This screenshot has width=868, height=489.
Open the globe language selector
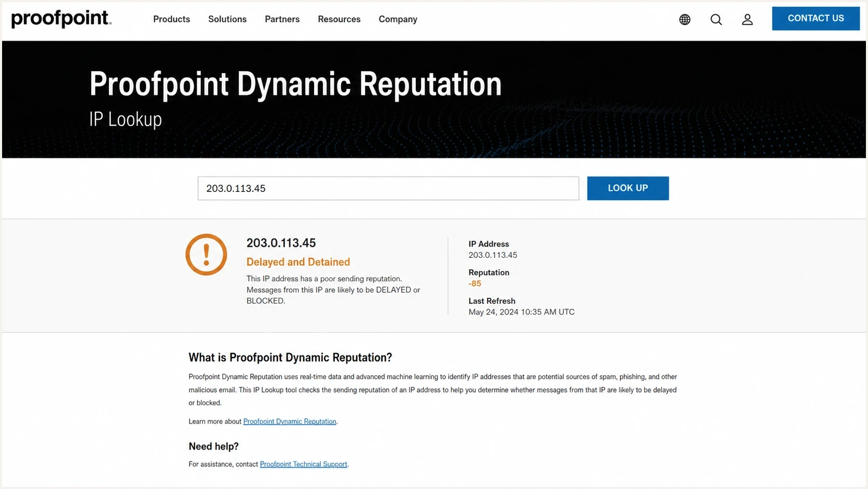coord(685,19)
